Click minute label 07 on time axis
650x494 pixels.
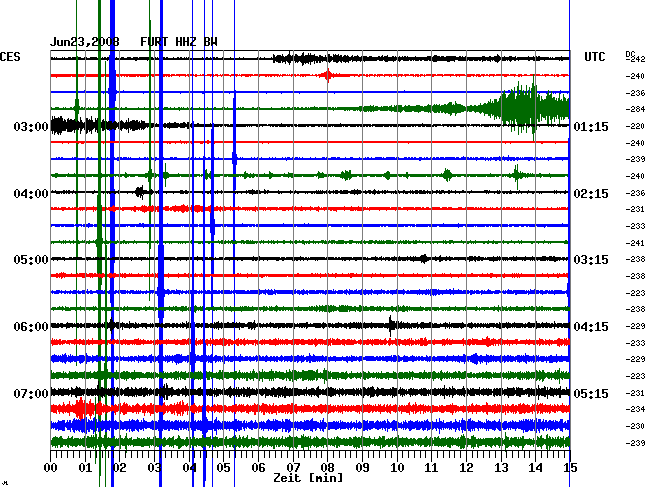pos(293,468)
